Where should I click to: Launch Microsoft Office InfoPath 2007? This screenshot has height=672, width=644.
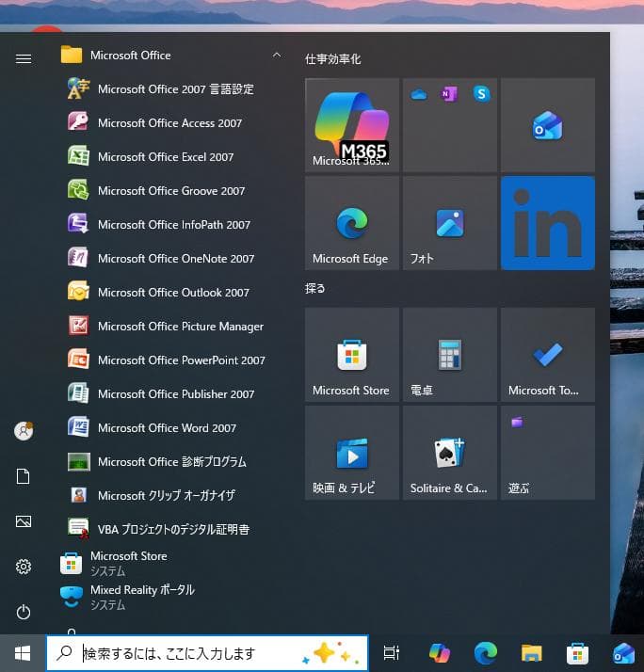(171, 225)
